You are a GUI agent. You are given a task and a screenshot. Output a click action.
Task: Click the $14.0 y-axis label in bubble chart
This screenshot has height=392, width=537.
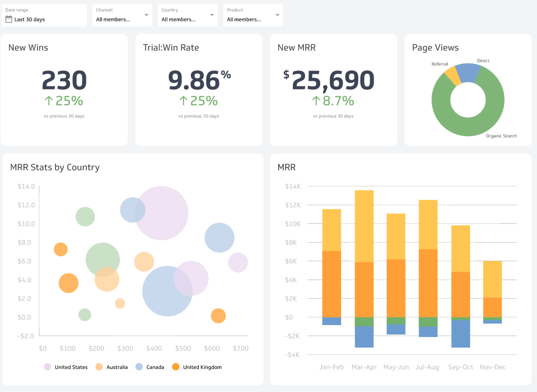coord(26,186)
